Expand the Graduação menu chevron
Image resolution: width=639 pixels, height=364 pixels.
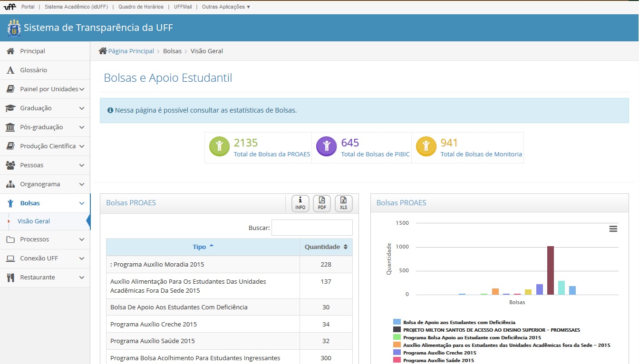(x=82, y=108)
